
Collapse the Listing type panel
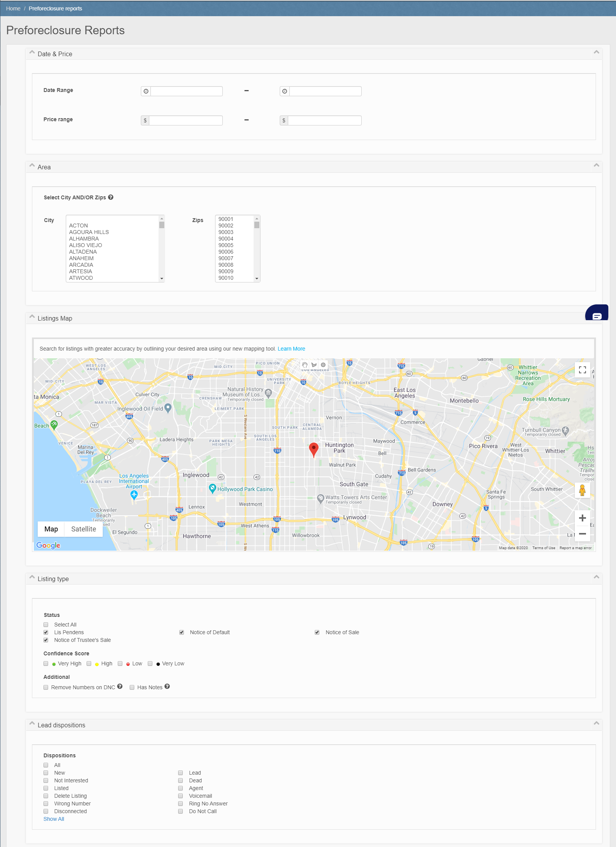tap(596, 577)
